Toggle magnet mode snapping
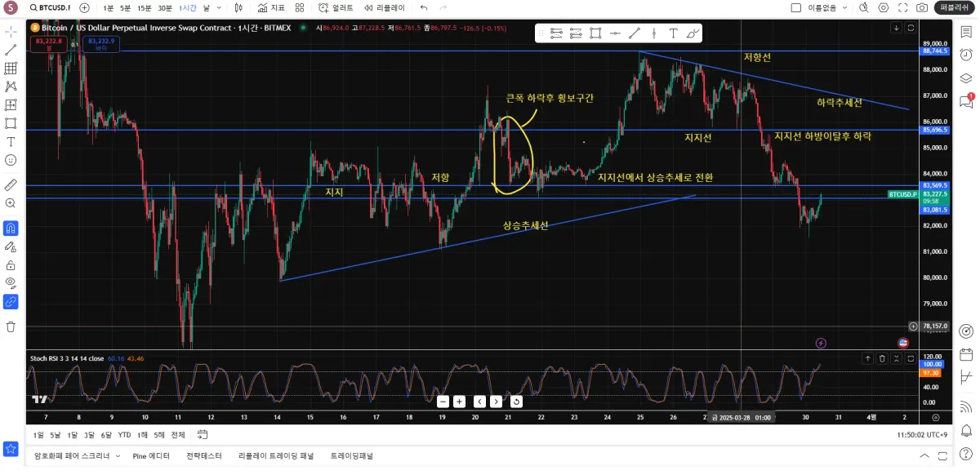980x475 pixels. tap(11, 228)
